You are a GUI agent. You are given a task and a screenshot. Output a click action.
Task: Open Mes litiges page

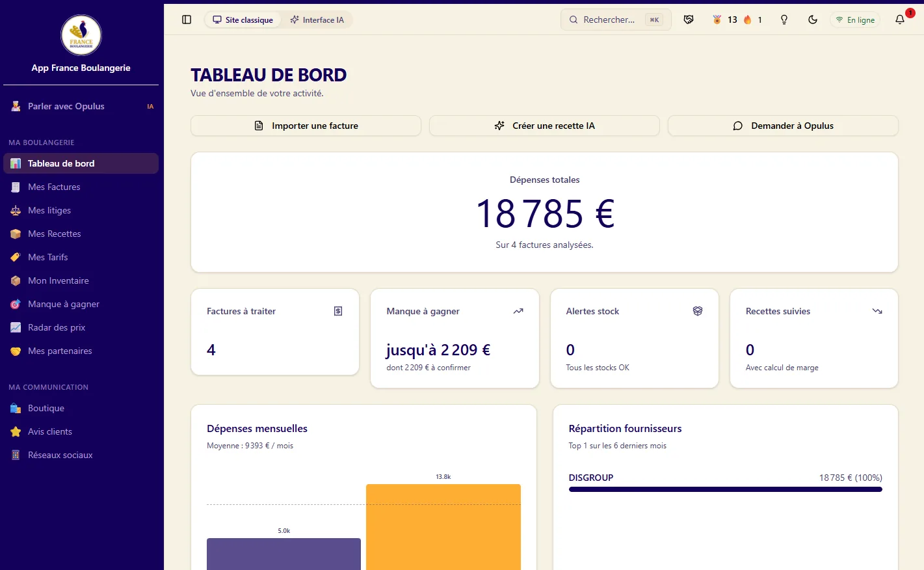[x=81, y=210]
